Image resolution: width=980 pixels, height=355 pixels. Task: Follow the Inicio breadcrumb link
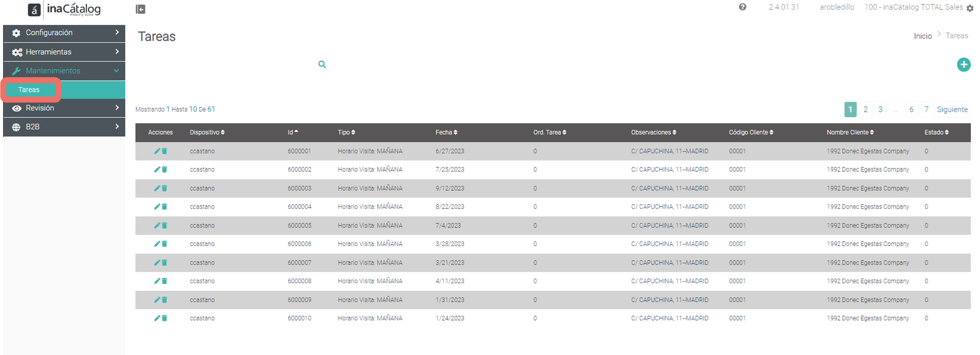(923, 36)
